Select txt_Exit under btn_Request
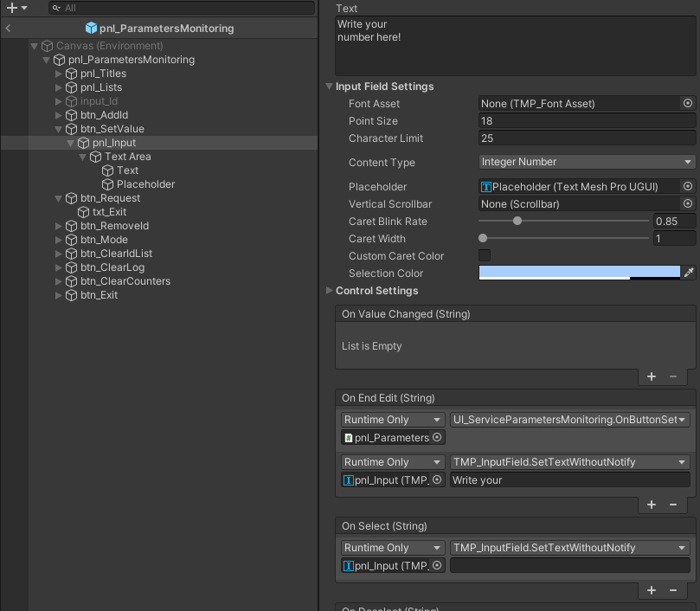Screen dimensions: 700x611 (109, 212)
